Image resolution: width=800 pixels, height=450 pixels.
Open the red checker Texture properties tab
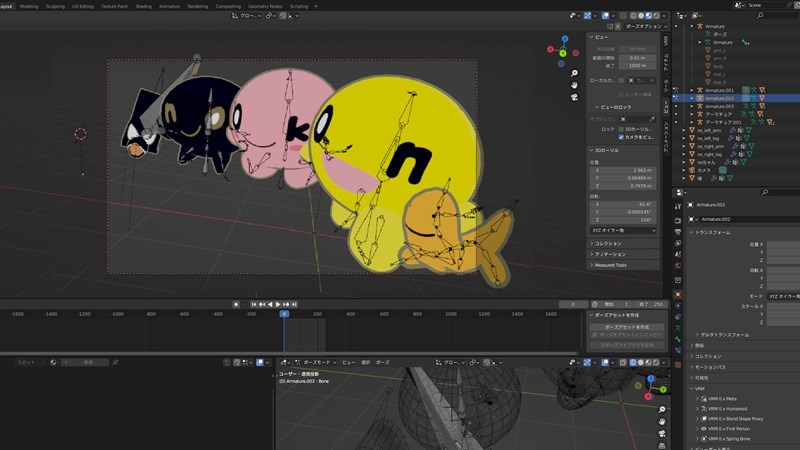[x=678, y=365]
